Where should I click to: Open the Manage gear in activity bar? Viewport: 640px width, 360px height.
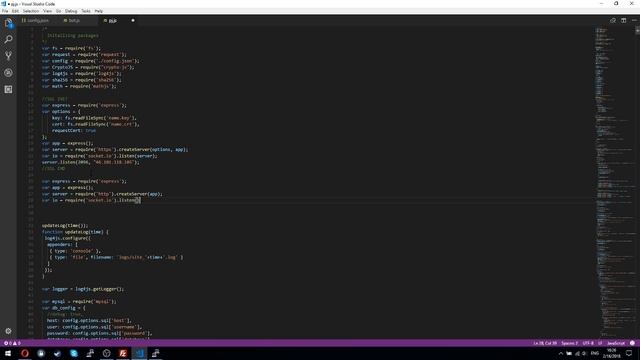point(8,331)
